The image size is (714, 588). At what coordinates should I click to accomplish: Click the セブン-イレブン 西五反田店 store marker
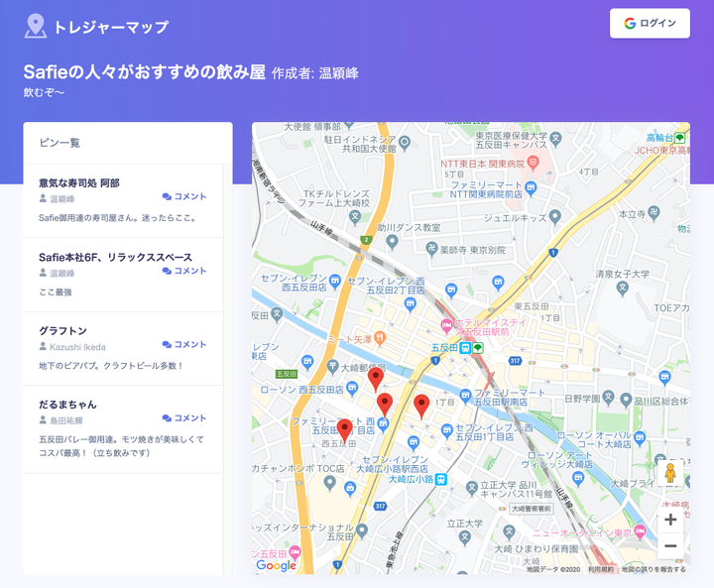click(335, 282)
